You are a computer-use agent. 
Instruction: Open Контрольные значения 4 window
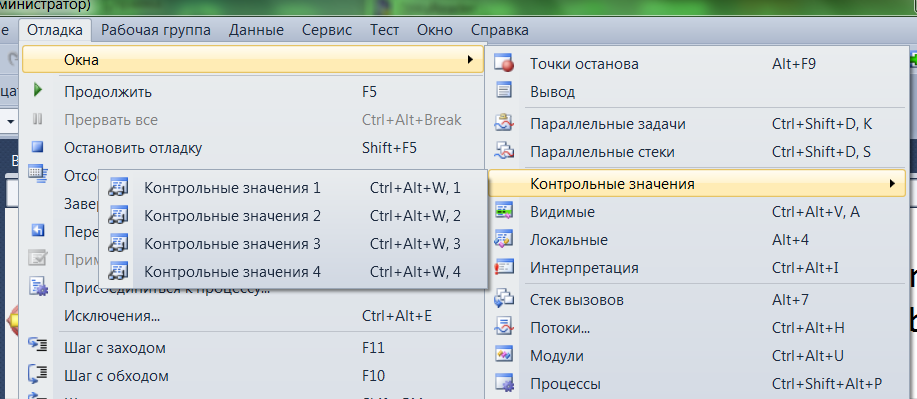pyautogui.click(x=293, y=272)
